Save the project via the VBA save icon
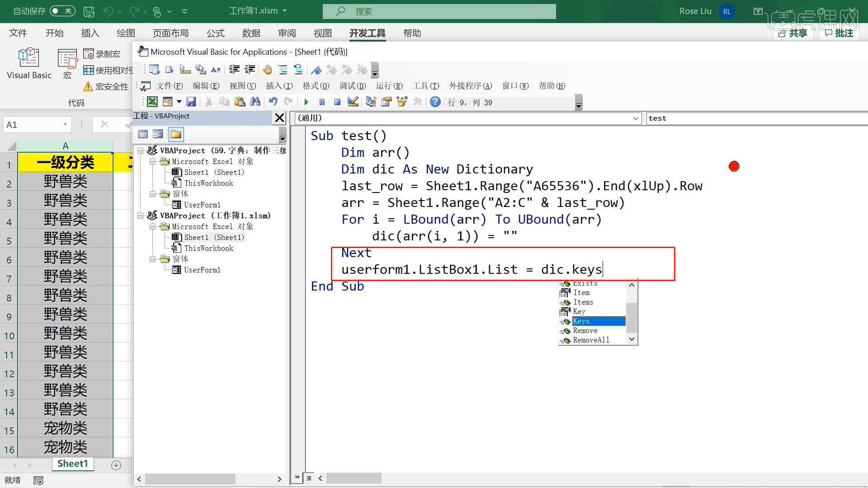Viewport: 868px width, 488px height. [191, 102]
